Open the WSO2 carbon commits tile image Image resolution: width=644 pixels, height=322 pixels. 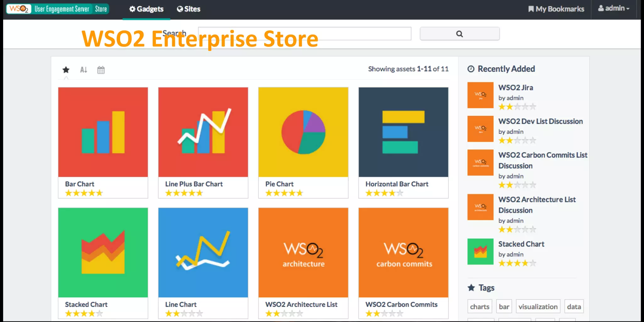(403, 253)
